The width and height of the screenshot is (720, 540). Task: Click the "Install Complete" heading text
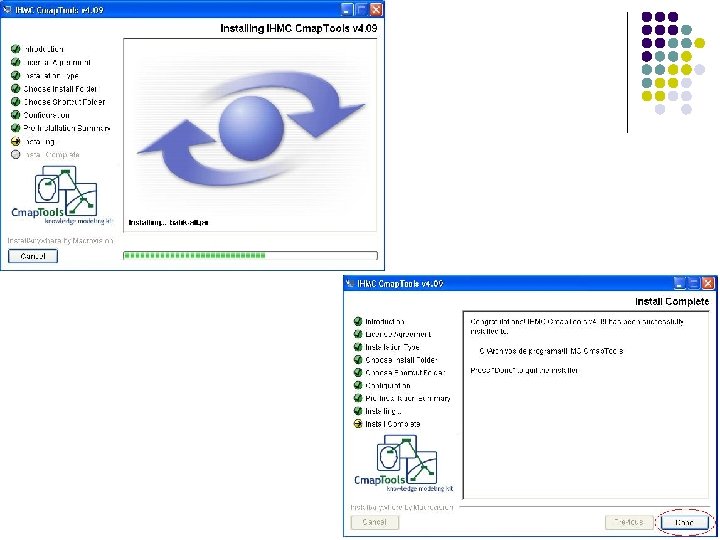[x=672, y=302]
